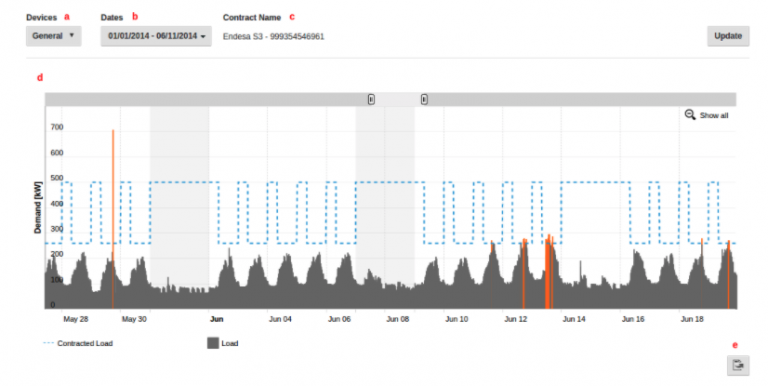Viewport: 768px width, 386px height.
Task: Click the May 28 axis label
Action: click(75, 319)
